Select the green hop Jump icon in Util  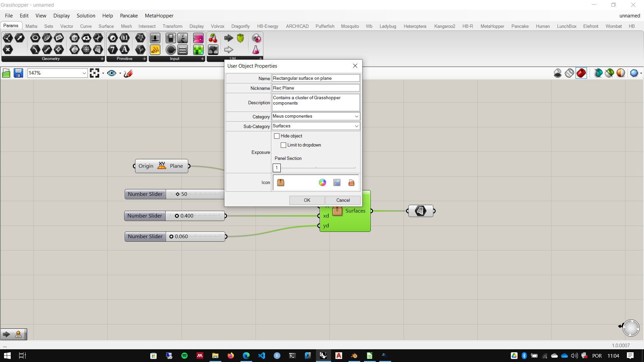240,38
